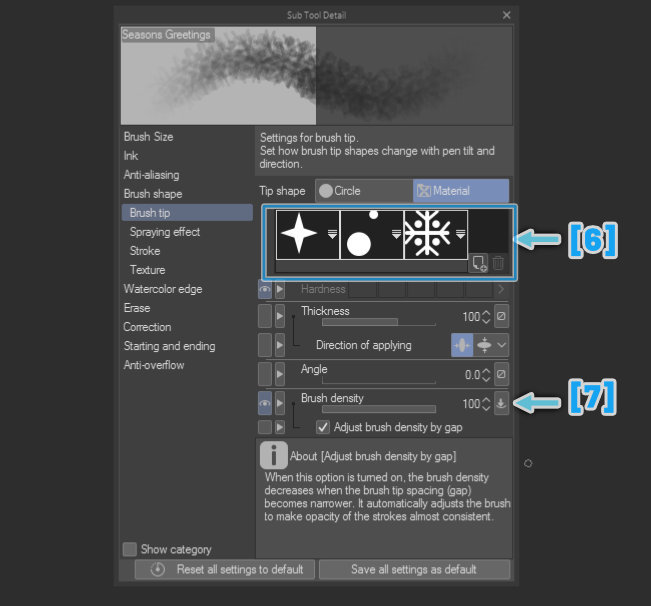Enable Adjust brush density by gap checkbox
651x606 pixels.
(323, 427)
